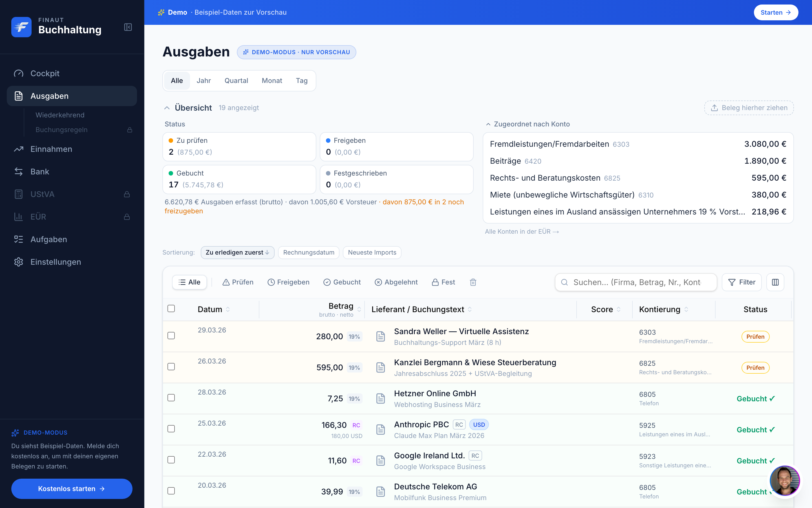Open the Bank section
The image size is (812, 508).
point(72,171)
